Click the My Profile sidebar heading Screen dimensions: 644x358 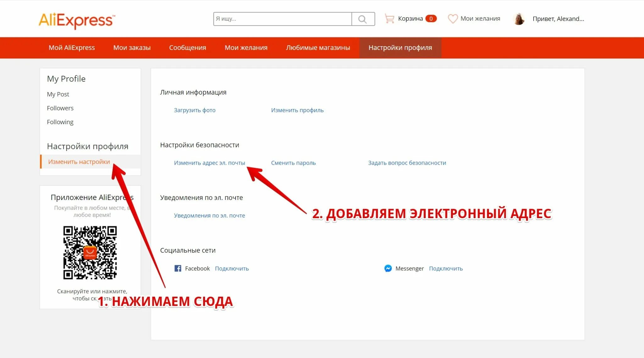click(x=66, y=79)
